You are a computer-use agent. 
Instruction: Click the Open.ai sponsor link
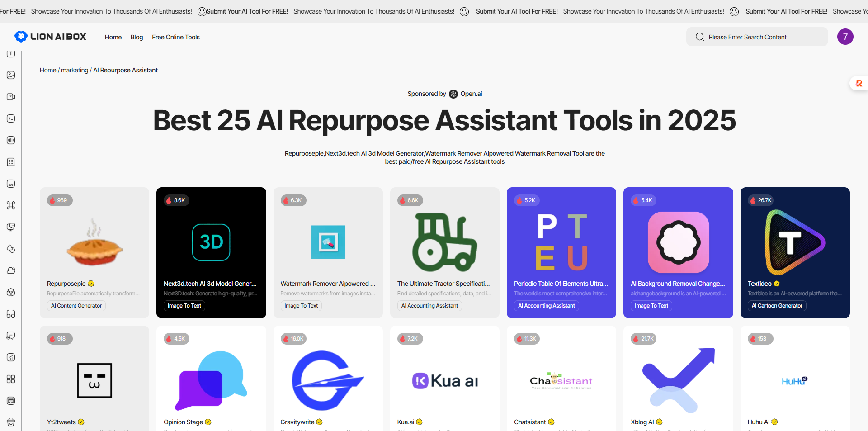coord(471,94)
